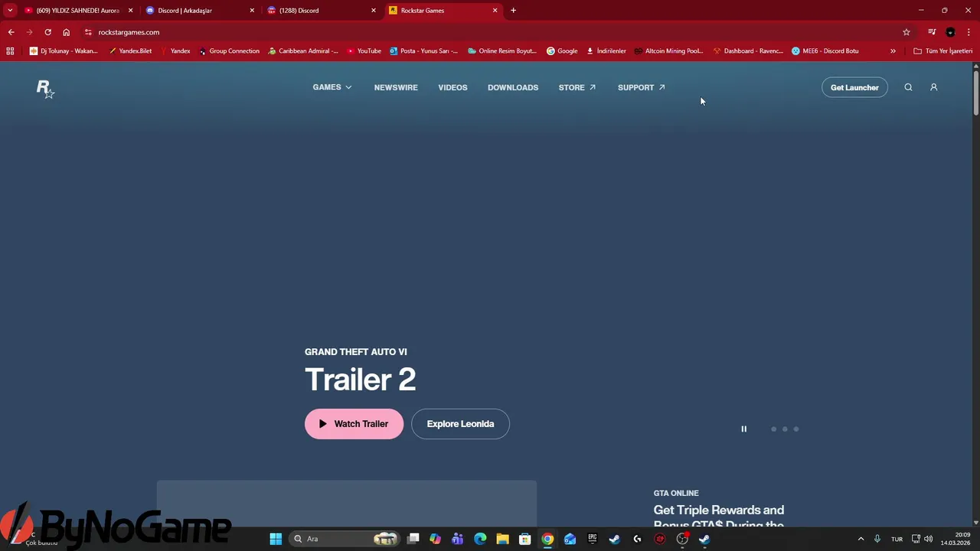
Task: Click the GRAND THEFT AUTO VI label
Action: pos(356,352)
